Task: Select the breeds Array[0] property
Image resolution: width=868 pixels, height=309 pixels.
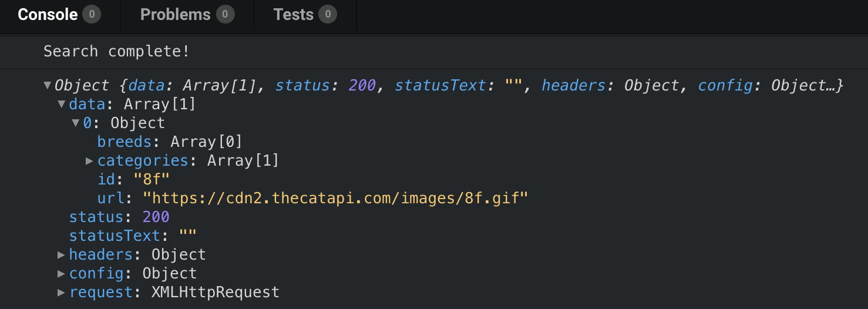Action: tap(170, 142)
